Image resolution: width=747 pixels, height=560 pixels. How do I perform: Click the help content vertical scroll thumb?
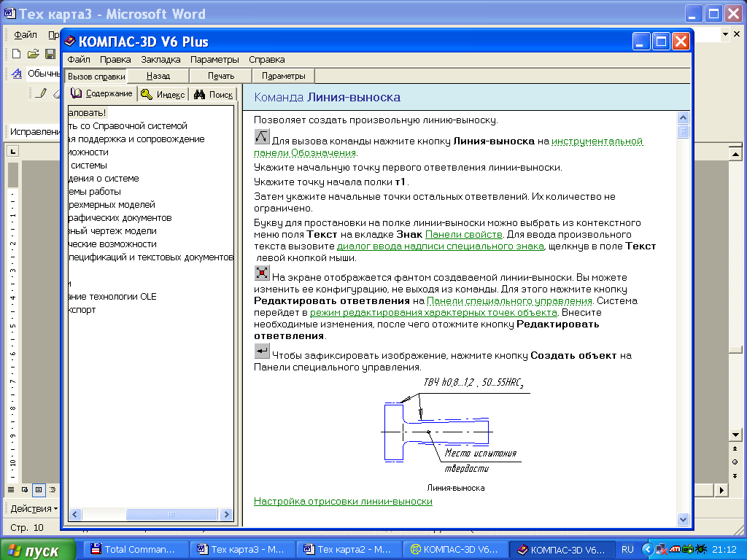tap(683, 131)
